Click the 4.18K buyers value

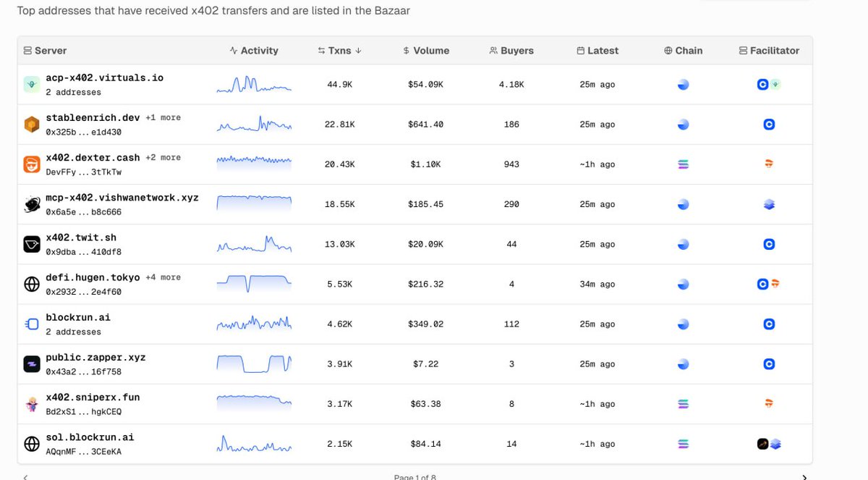pos(511,85)
